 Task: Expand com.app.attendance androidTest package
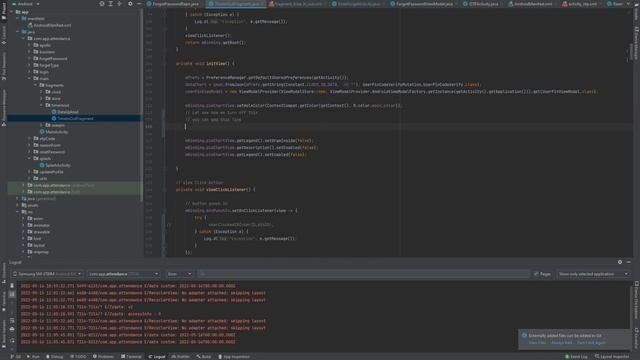click(23, 185)
